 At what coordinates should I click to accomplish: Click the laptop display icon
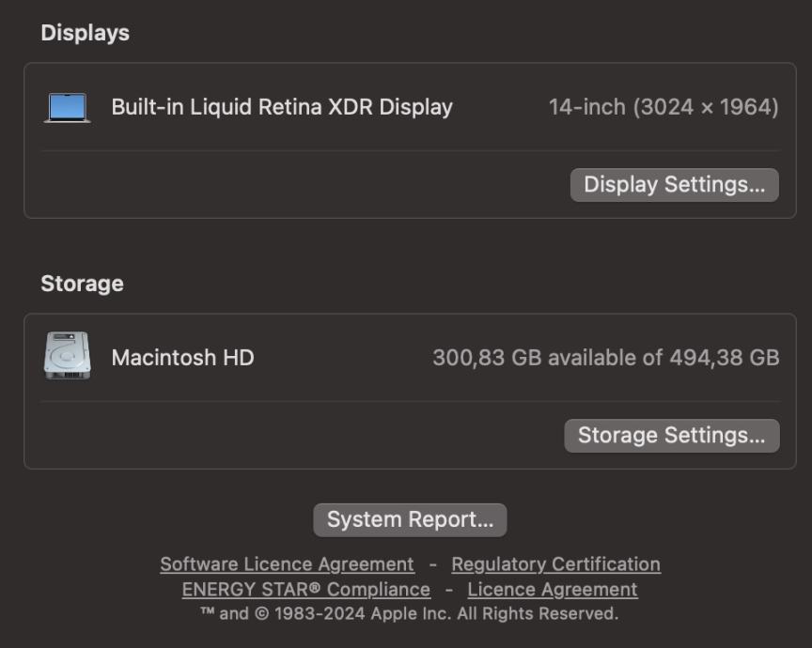point(68,108)
